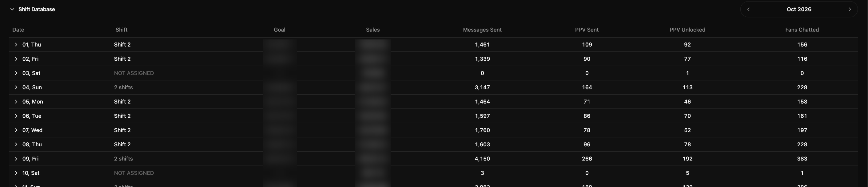The image size is (868, 187).
Task: Go to next month arrow
Action: [850, 9]
